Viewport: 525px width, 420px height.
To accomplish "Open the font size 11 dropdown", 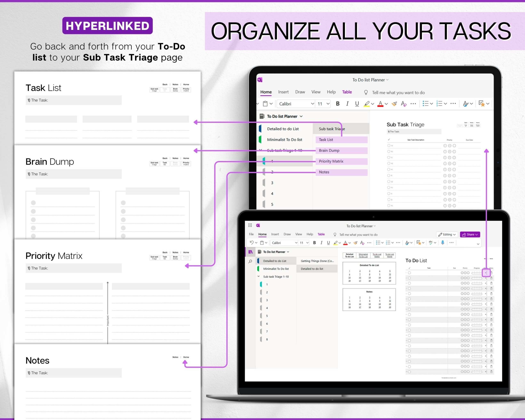I will click(x=322, y=104).
